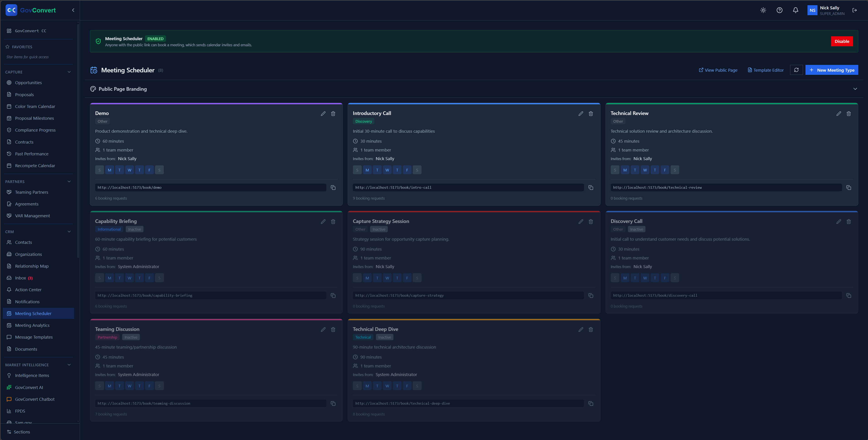Image resolution: width=868 pixels, height=440 pixels.
Task: Delete the Teaming Discussion meeting type
Action: click(x=333, y=329)
